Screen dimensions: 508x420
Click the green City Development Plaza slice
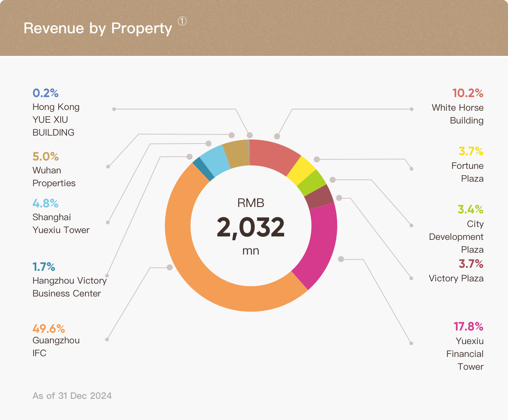coord(312,183)
